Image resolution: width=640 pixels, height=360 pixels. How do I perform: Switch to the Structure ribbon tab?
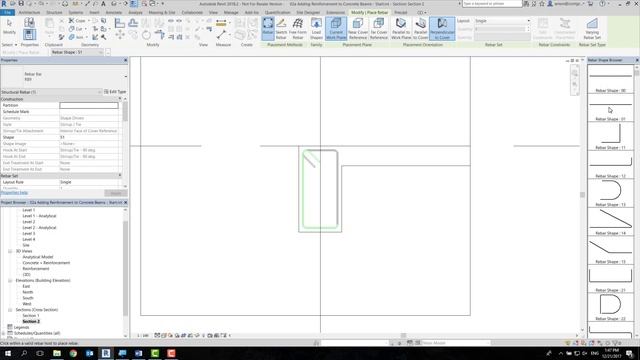[x=54, y=13]
